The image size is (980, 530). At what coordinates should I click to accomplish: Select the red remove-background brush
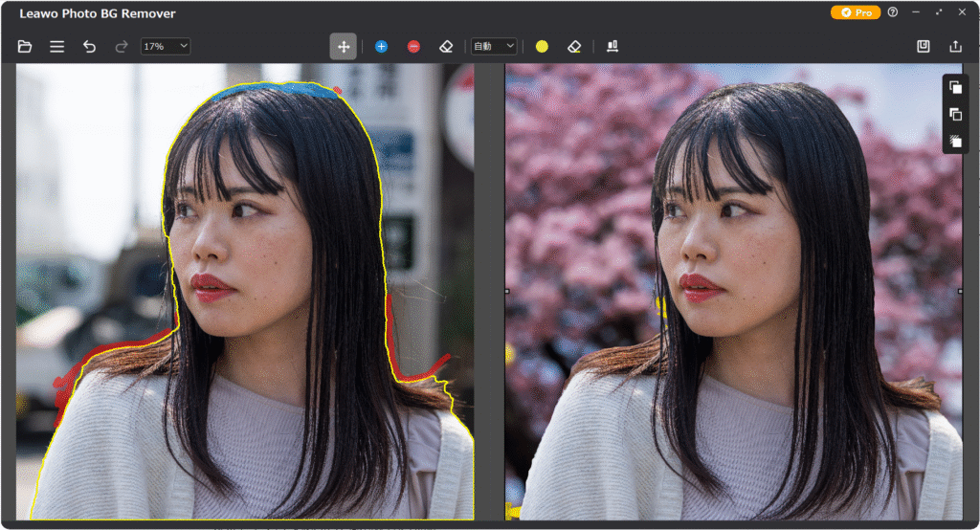(x=413, y=46)
